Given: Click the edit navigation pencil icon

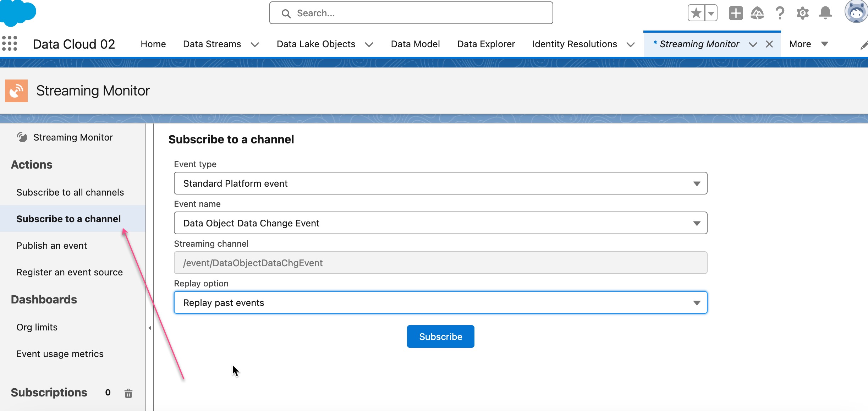Looking at the screenshot, I should point(864,45).
